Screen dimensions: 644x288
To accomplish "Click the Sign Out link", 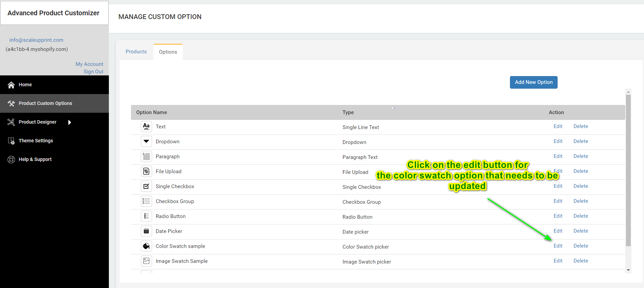I will click(x=94, y=72).
